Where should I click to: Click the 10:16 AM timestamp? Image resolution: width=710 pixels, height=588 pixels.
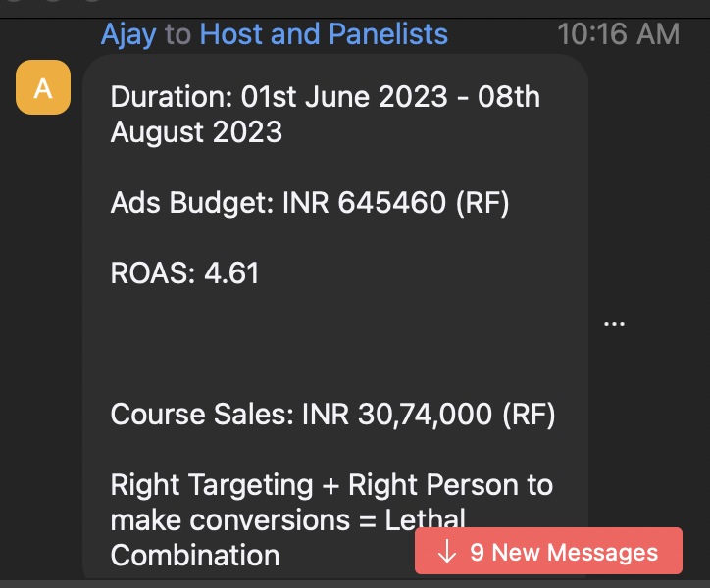pyautogui.click(x=618, y=34)
